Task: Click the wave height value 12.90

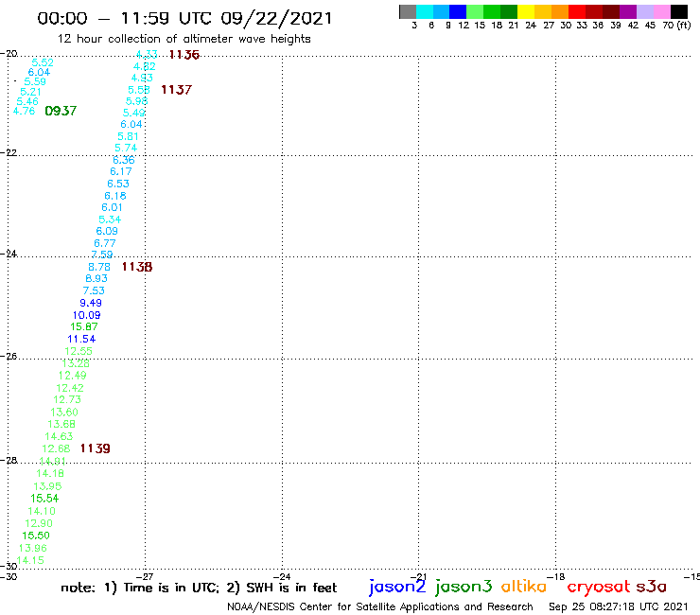Action: pos(39,523)
